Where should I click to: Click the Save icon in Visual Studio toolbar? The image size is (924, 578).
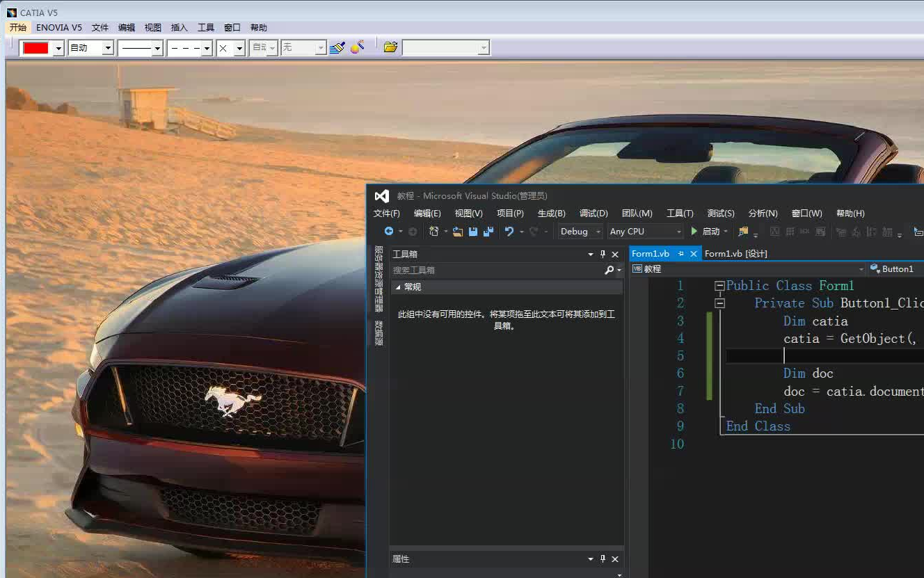click(473, 231)
